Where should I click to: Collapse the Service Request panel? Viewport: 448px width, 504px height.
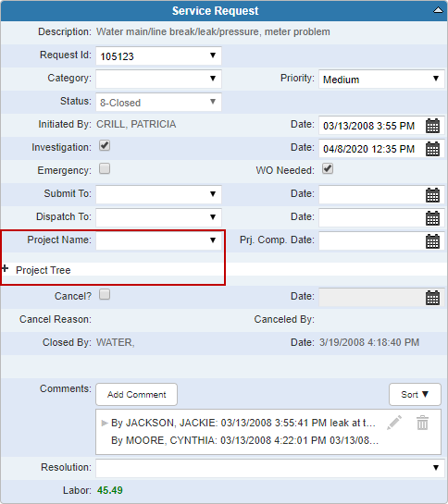coord(438,10)
